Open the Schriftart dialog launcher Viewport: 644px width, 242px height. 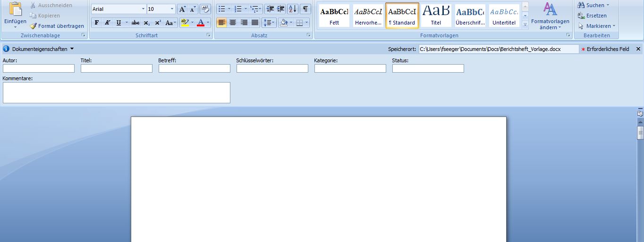point(209,35)
